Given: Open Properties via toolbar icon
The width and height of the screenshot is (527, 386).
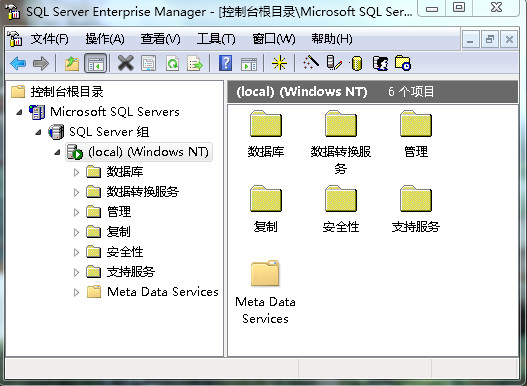Looking at the screenshot, I should [149, 63].
